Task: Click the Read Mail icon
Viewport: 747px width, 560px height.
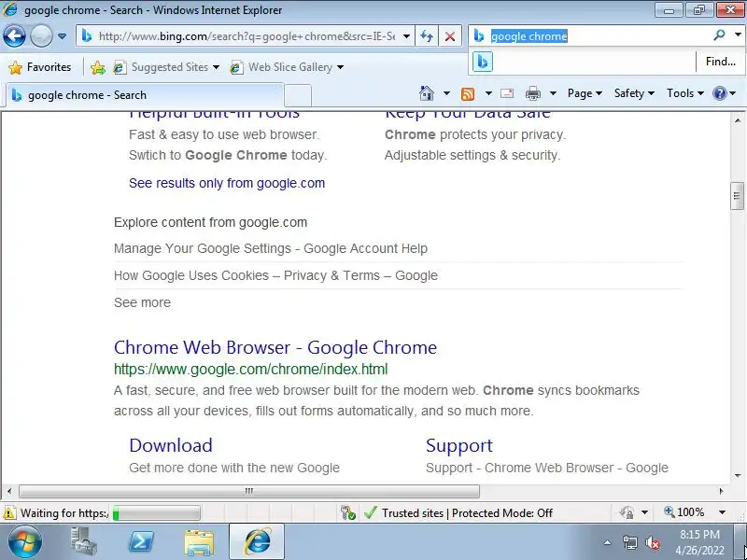Action: 507,93
